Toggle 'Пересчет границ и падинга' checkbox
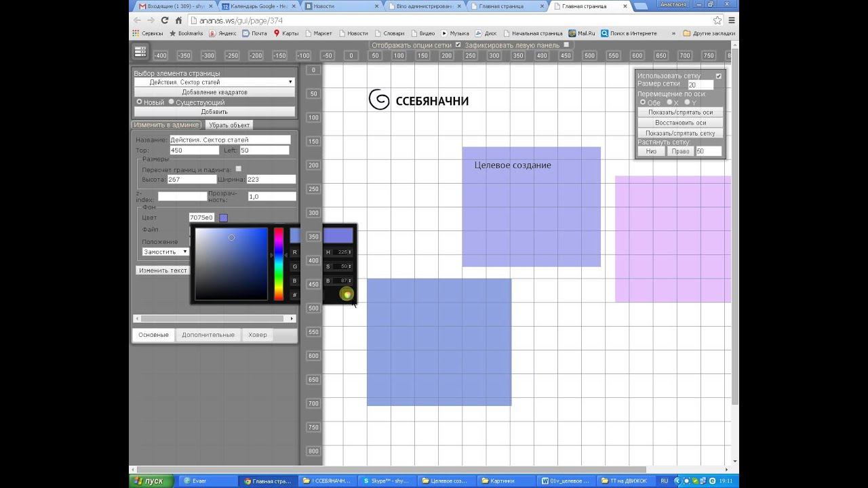Image resolution: width=868 pixels, height=488 pixels. pyautogui.click(x=238, y=169)
